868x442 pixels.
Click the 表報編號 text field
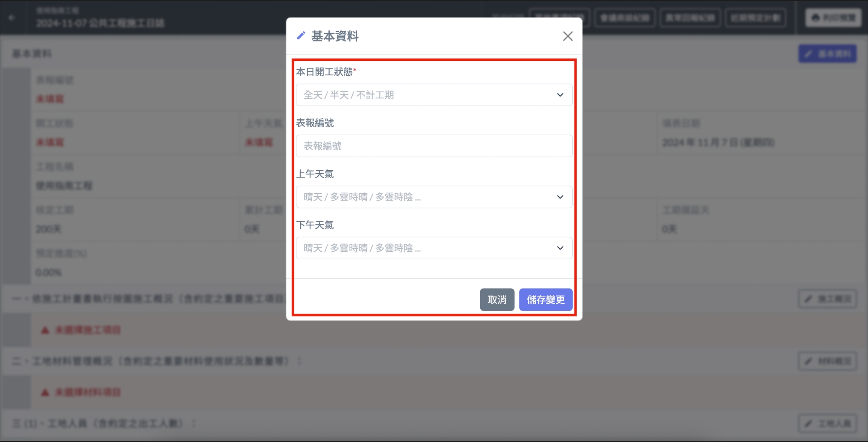coord(434,146)
